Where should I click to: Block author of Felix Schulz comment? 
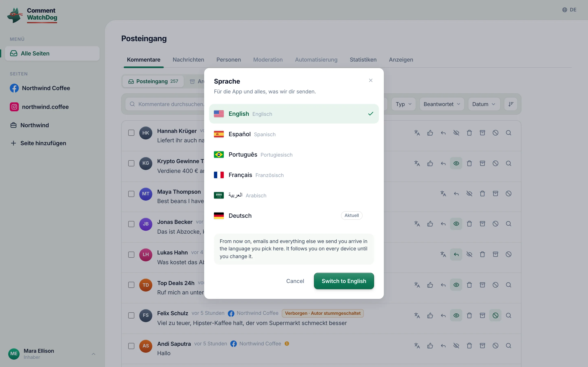496,315
